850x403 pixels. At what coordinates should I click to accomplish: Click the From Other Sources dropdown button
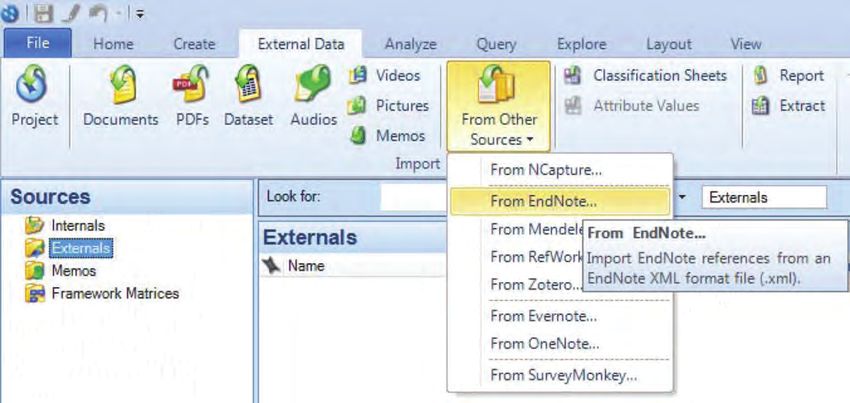point(499,107)
